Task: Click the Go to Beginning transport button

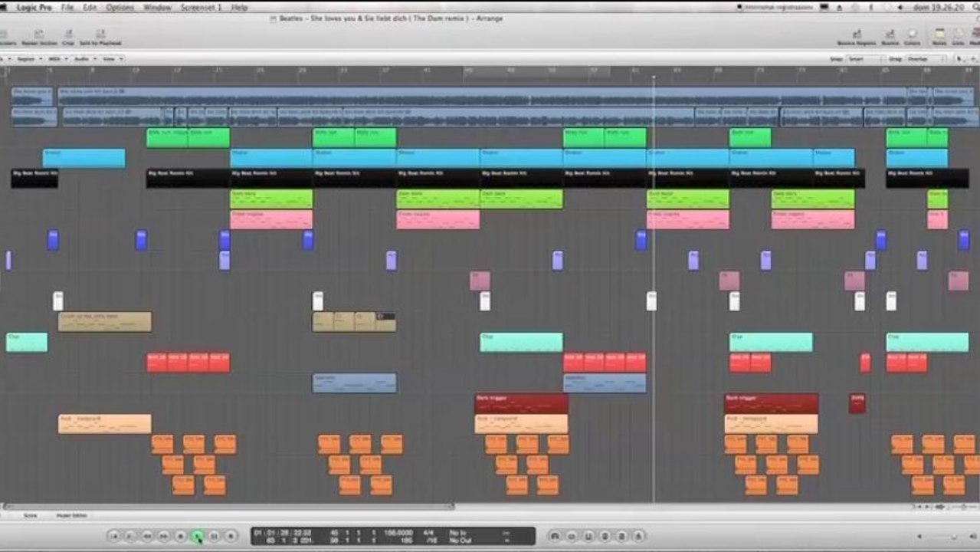Action: (x=113, y=536)
